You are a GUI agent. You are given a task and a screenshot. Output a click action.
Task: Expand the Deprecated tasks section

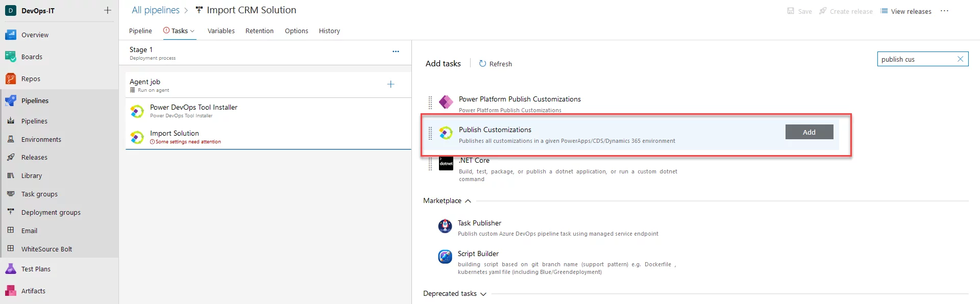(x=483, y=294)
